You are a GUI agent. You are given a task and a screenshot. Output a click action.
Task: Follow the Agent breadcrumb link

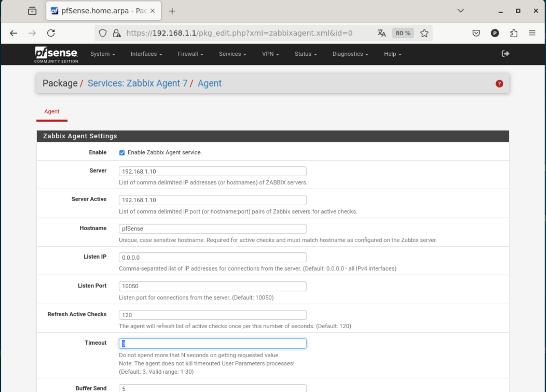(210, 83)
